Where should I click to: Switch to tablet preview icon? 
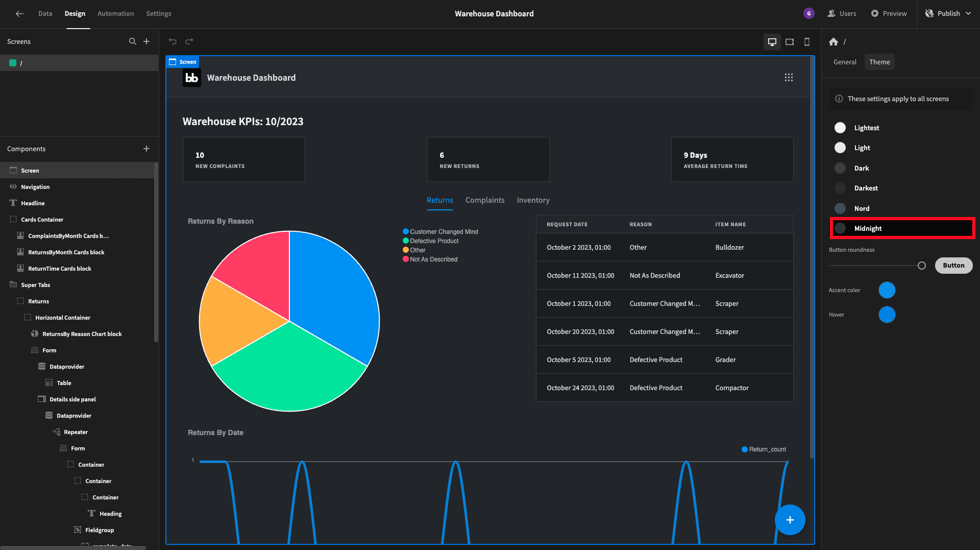[790, 42]
